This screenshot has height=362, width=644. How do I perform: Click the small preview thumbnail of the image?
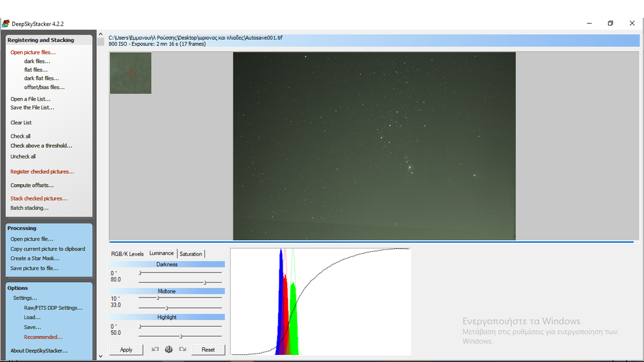[x=131, y=73]
